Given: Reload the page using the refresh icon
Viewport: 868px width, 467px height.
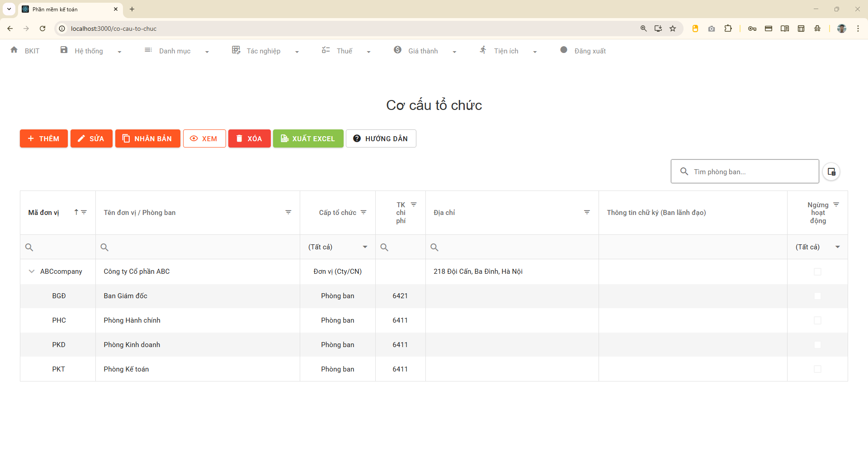Looking at the screenshot, I should click(x=42, y=29).
